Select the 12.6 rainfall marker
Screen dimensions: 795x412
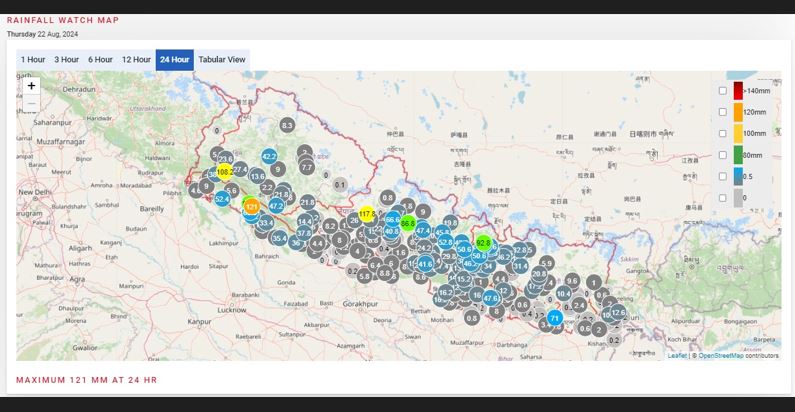pos(618,313)
